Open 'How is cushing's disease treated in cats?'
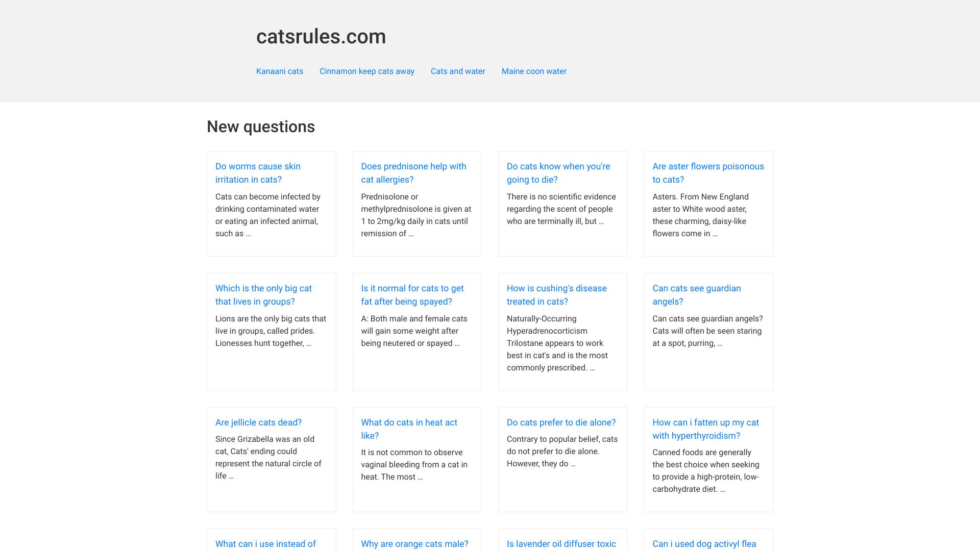The image size is (980, 551). tap(556, 295)
